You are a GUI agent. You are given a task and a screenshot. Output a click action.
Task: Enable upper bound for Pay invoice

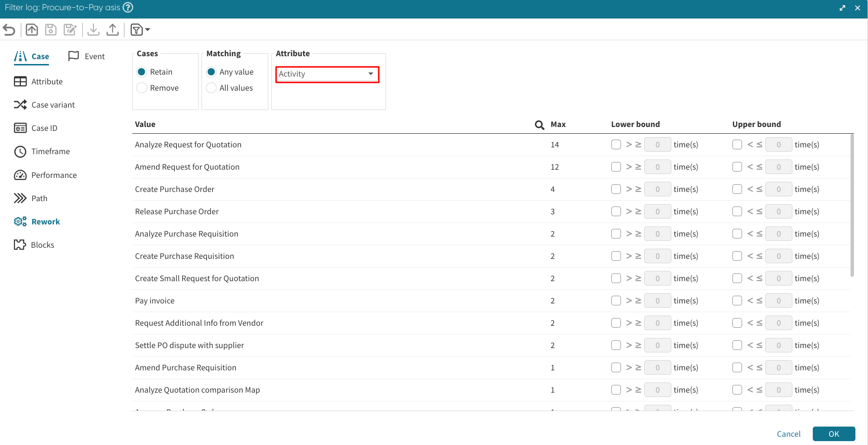[737, 301]
